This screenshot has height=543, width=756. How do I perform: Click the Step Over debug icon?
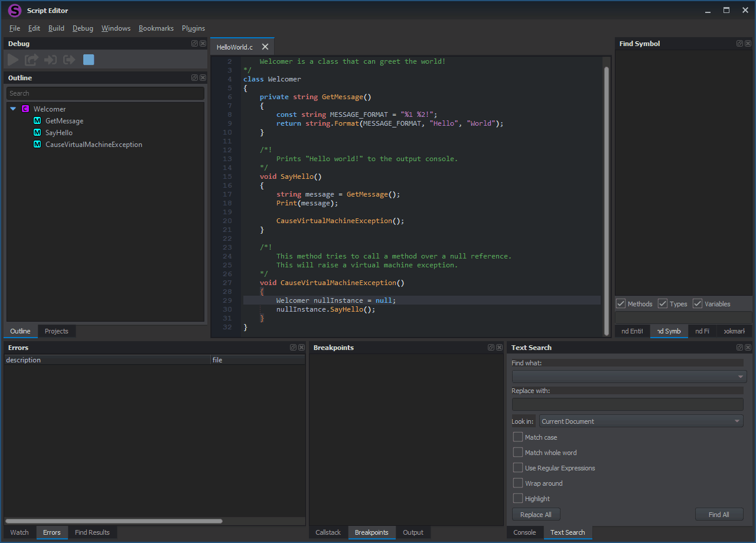[x=31, y=60]
